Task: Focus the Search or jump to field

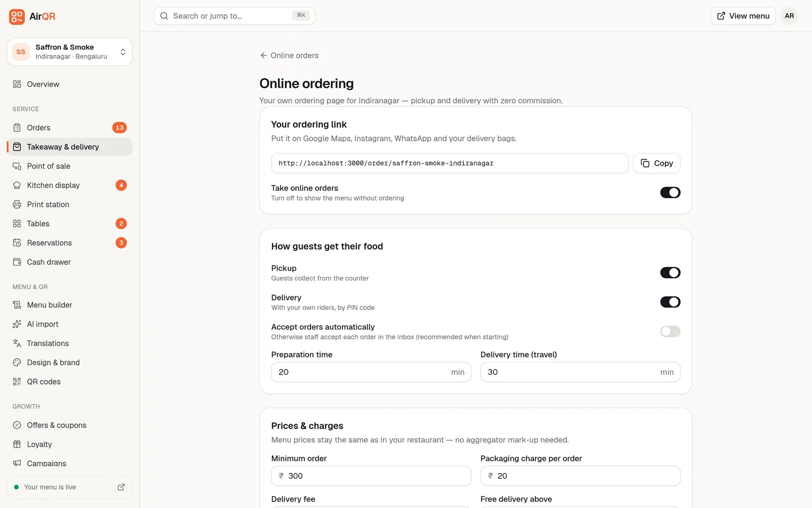Action: coord(234,16)
